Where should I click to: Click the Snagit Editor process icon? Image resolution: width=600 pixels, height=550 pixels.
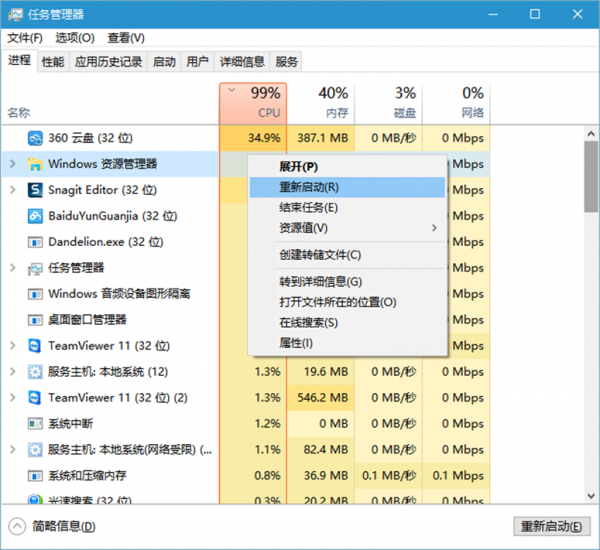click(35, 190)
